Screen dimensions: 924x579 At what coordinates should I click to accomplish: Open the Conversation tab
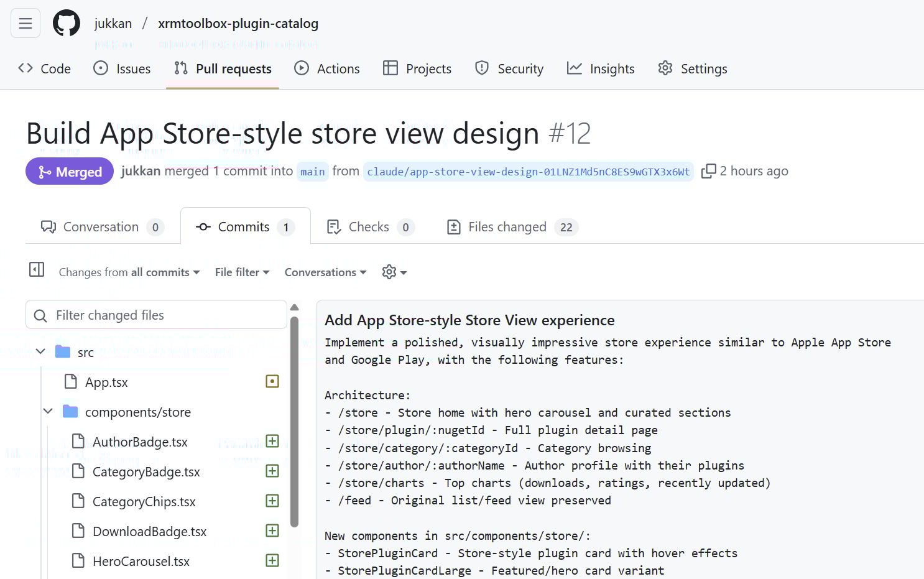[x=102, y=227]
